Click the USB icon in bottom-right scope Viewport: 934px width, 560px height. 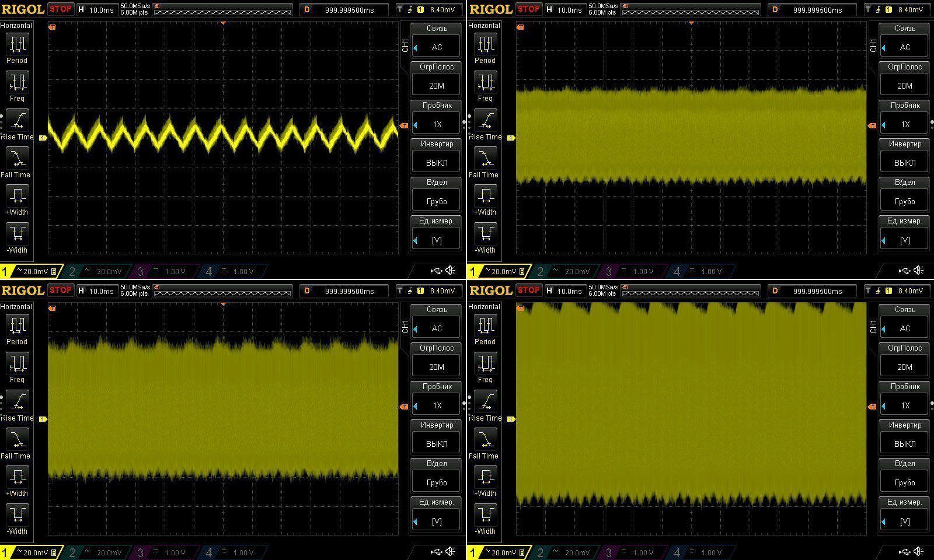click(904, 551)
